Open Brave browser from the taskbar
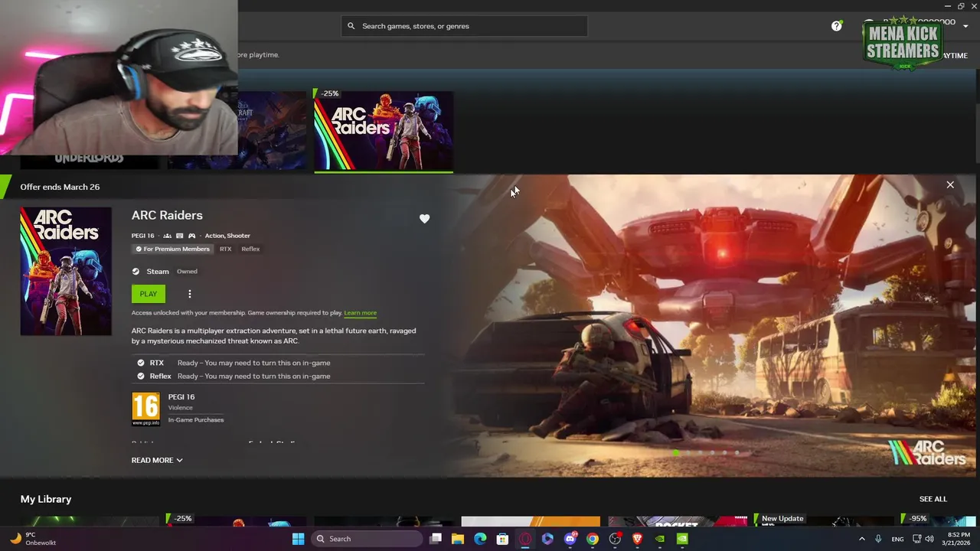This screenshot has height=551, width=980. pos(637,539)
